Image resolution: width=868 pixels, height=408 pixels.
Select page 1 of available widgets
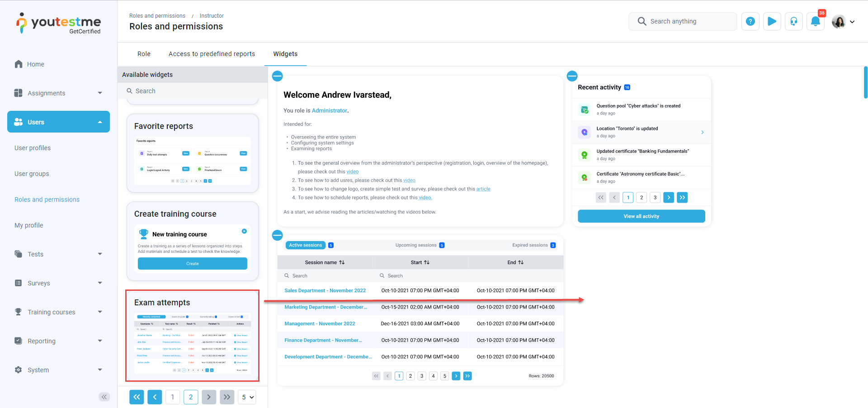[173, 397]
